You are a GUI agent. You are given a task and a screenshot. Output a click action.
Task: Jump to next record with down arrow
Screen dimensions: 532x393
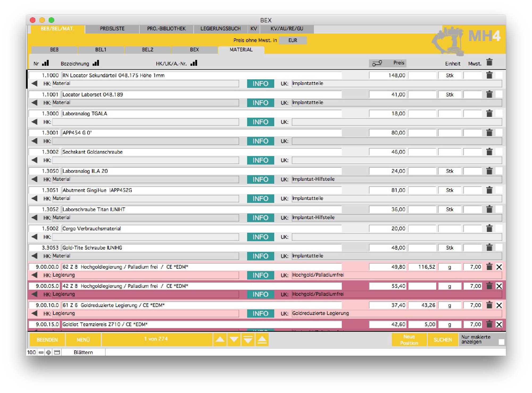click(x=234, y=339)
